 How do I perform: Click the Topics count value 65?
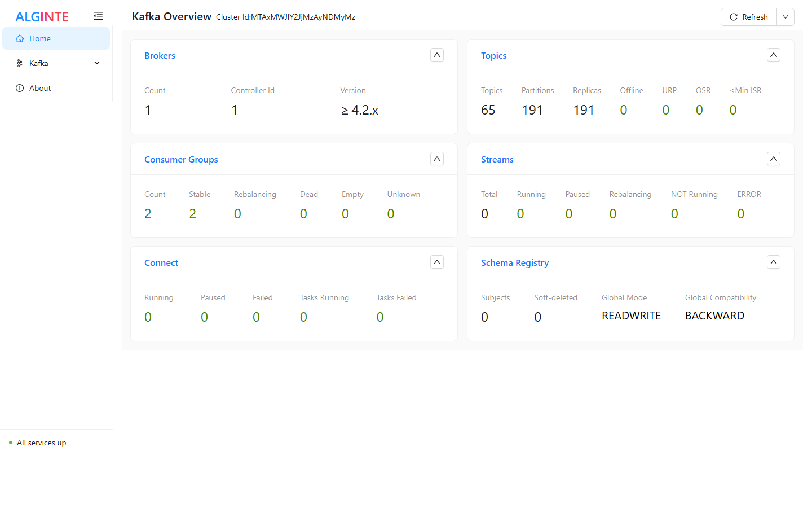(x=488, y=110)
